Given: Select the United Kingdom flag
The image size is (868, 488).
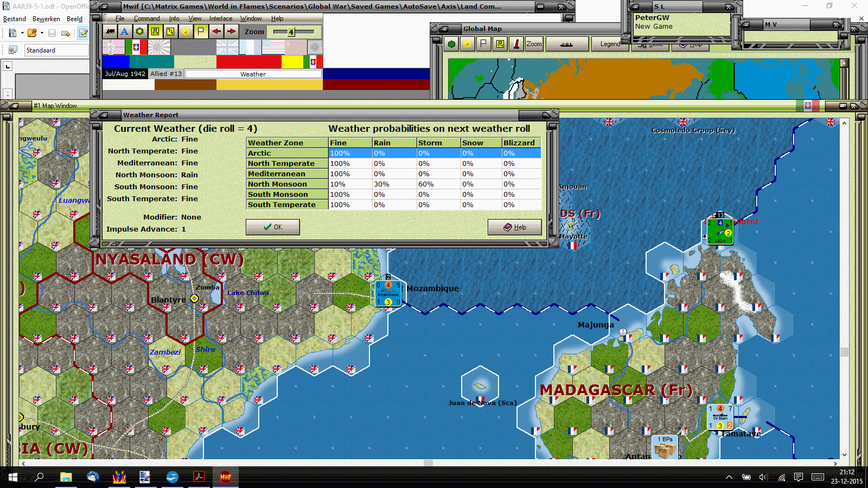Looking at the screenshot, I should click(227, 47).
